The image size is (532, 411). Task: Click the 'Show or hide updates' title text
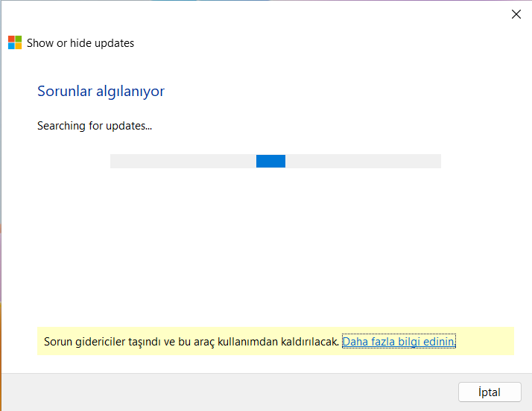80,43
